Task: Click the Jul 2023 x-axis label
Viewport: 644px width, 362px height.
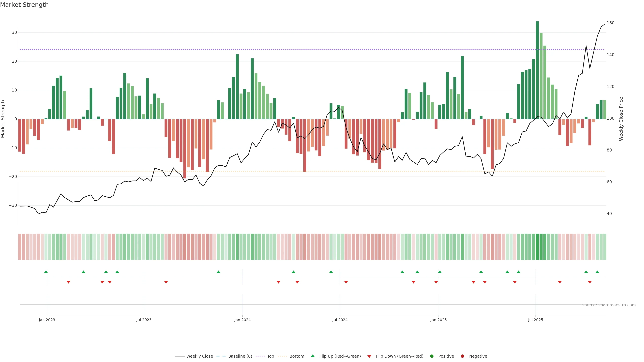Action: pos(144,320)
